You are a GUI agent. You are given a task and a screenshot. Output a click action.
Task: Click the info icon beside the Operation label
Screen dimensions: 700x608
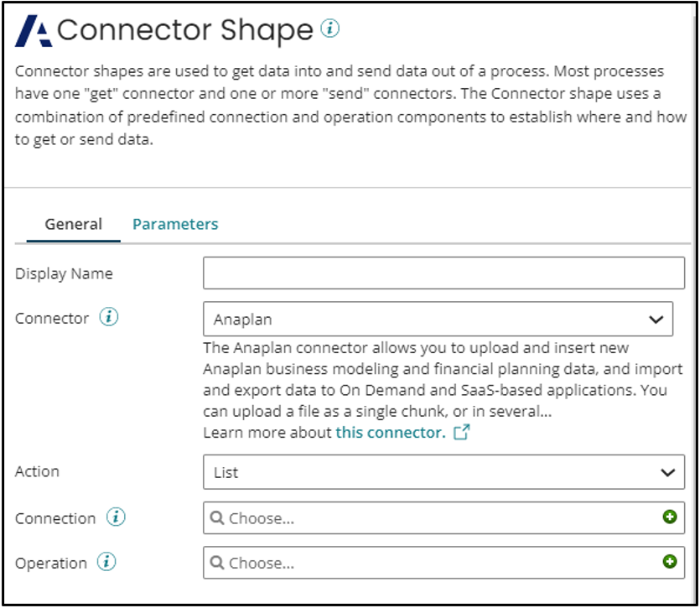click(x=106, y=562)
